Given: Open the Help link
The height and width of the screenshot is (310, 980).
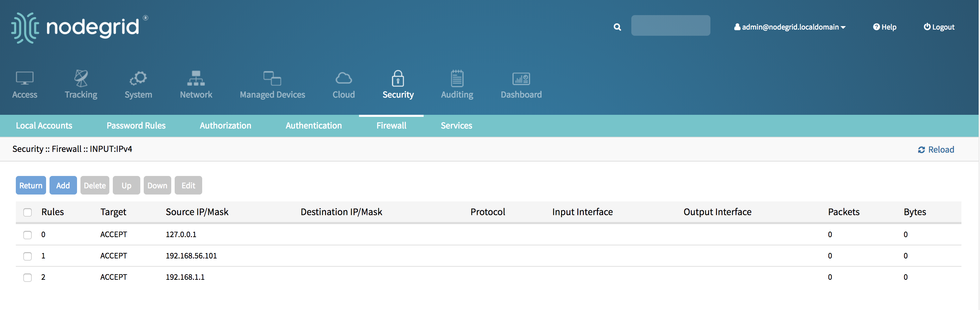Looking at the screenshot, I should pyautogui.click(x=884, y=27).
